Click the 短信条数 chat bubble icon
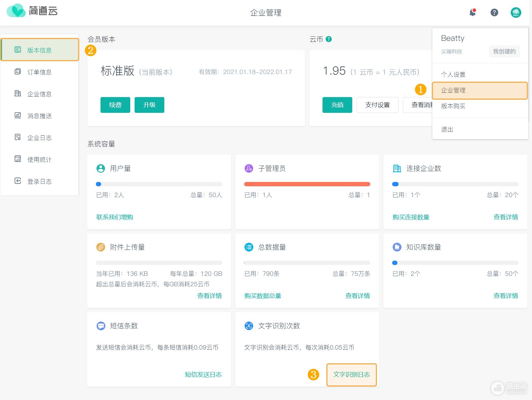This screenshot has height=400, width=532. [x=101, y=326]
